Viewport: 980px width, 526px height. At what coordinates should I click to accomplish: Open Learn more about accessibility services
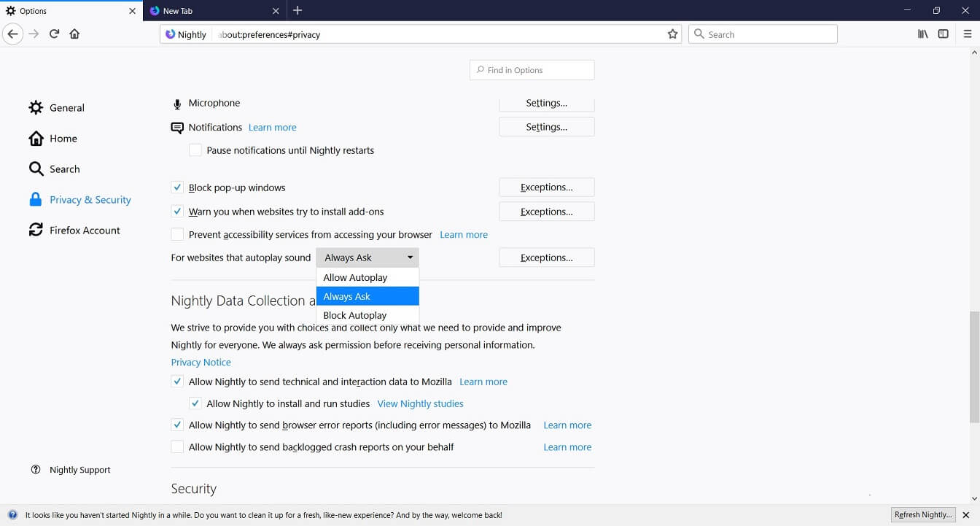464,235
